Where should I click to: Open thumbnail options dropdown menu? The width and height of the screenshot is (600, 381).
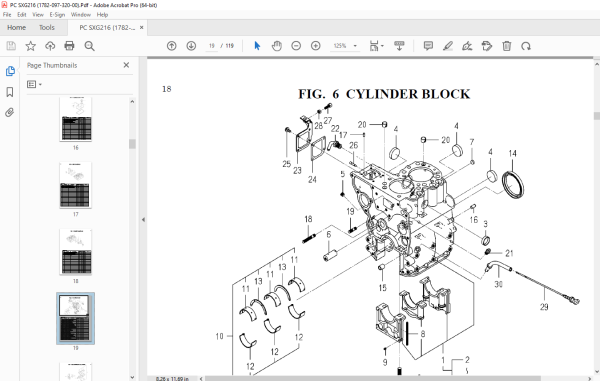(34, 84)
